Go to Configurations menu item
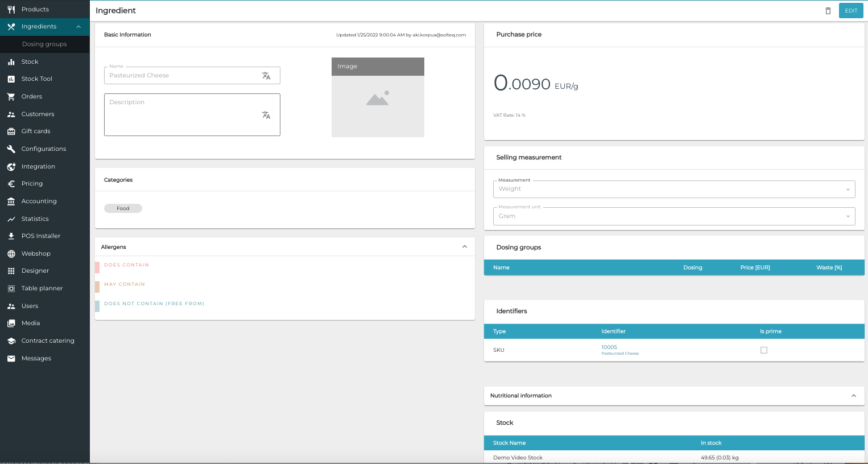The width and height of the screenshot is (868, 464). (x=44, y=149)
